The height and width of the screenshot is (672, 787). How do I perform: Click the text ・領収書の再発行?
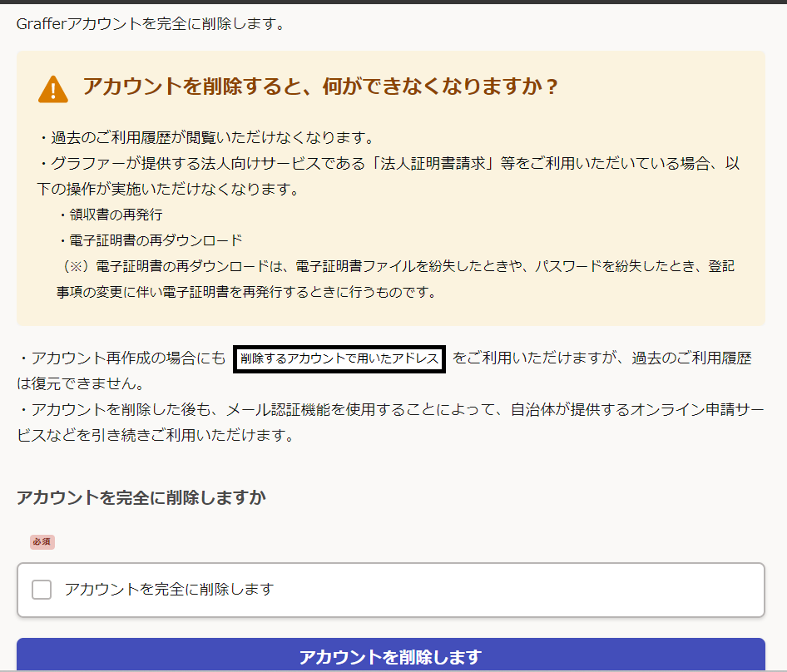click(x=110, y=215)
